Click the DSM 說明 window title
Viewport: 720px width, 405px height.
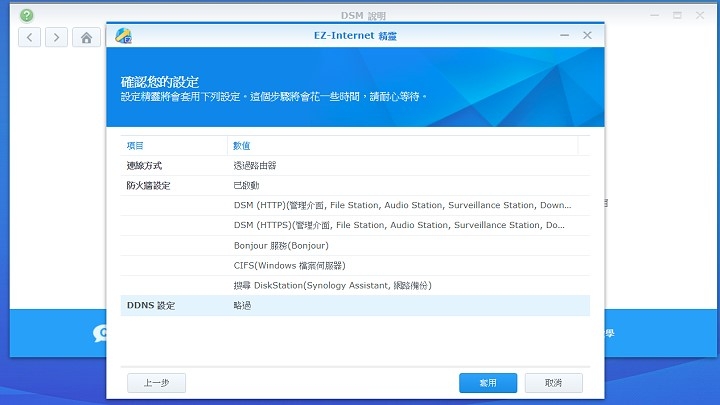[363, 16]
